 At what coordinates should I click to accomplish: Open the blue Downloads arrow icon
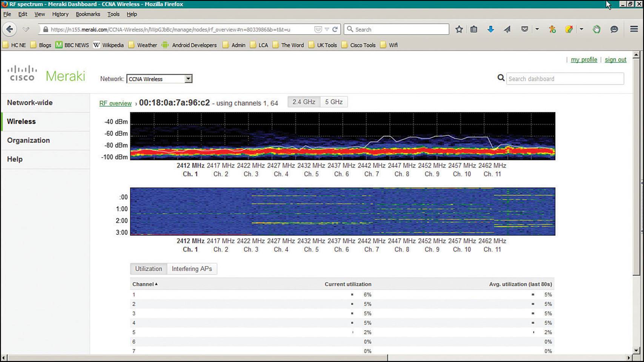pos(490,29)
